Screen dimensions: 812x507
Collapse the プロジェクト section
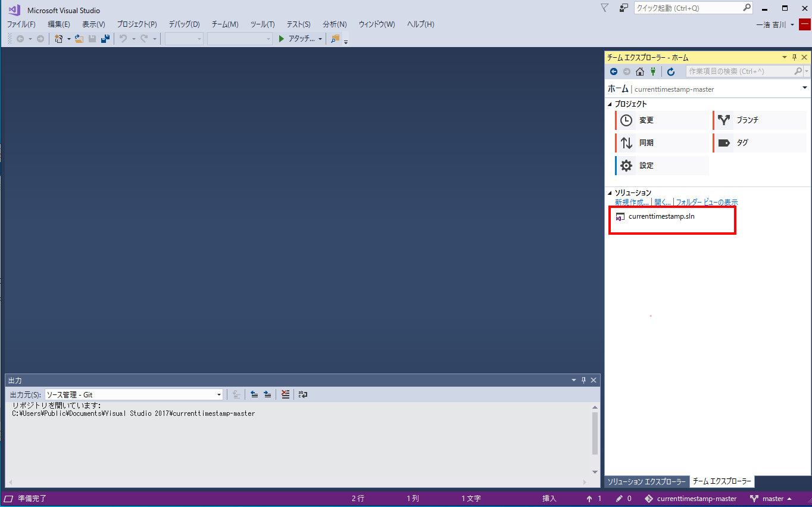coord(610,104)
